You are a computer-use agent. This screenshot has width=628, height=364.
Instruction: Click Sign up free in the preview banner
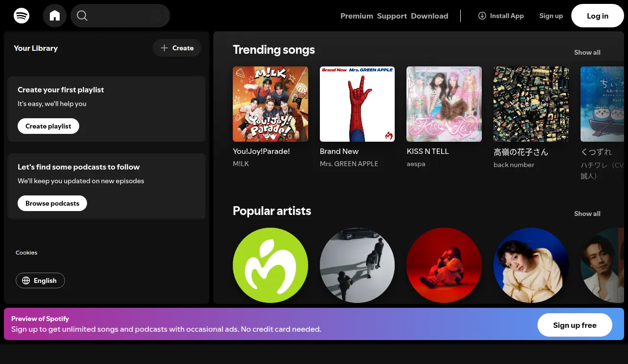575,325
